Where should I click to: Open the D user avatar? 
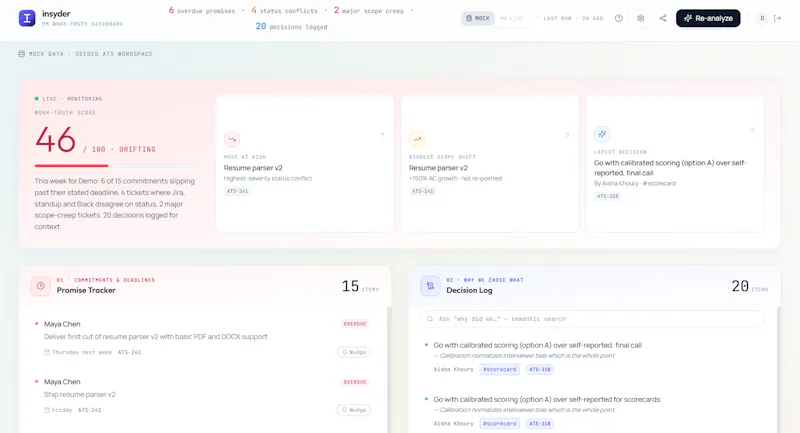click(762, 18)
